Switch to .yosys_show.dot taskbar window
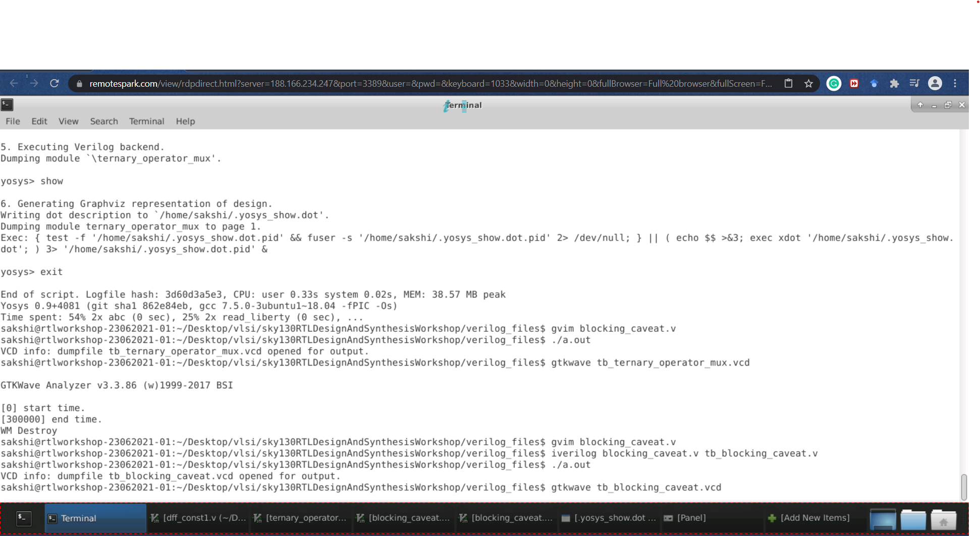 pos(609,518)
